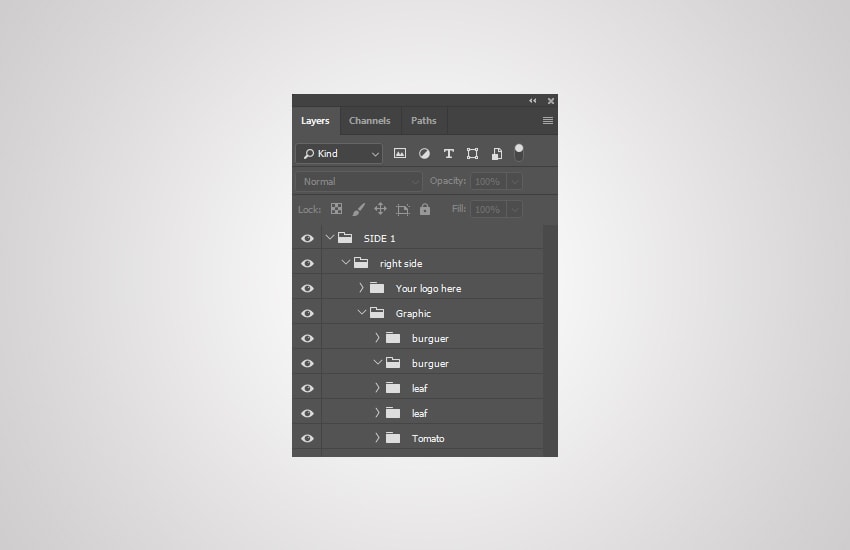Screen dimensions: 850x550
Task: Open the Normal blend mode dropdown
Action: click(x=359, y=182)
